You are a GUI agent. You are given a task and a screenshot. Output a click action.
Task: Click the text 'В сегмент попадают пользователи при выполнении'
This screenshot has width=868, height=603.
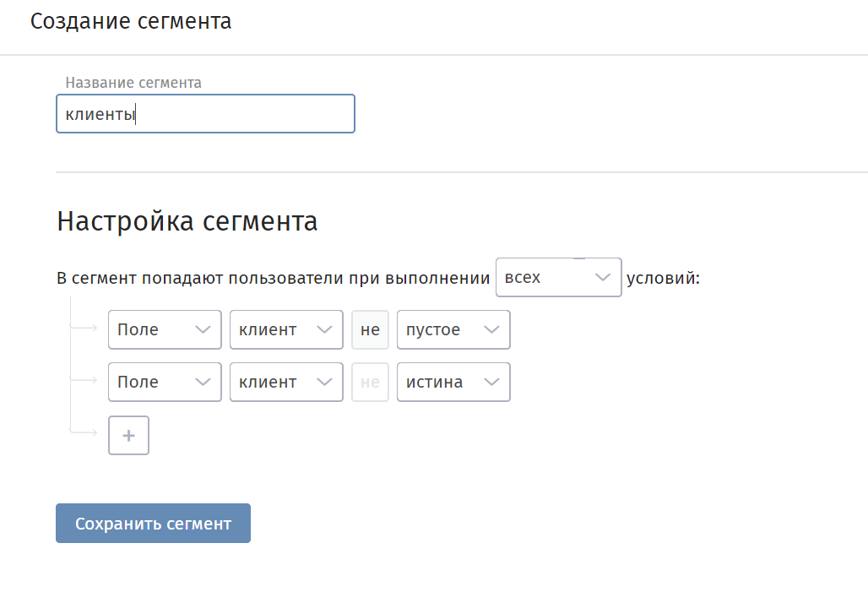point(274,277)
